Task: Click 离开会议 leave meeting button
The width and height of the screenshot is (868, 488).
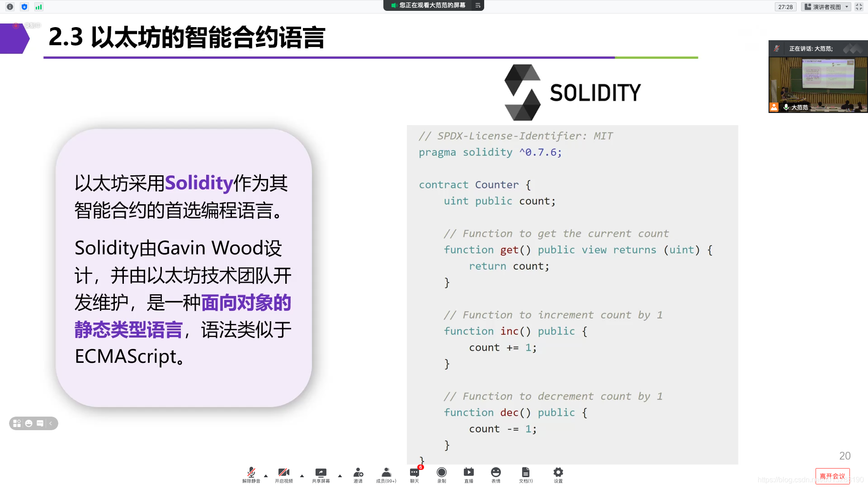Action: pyautogui.click(x=833, y=475)
